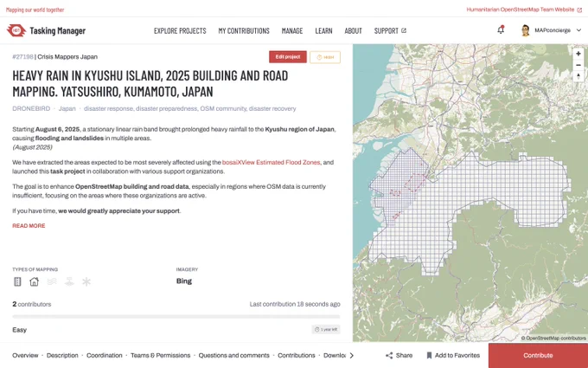Click the other mapping type asterisk icon
The width and height of the screenshot is (588, 368).
click(86, 281)
